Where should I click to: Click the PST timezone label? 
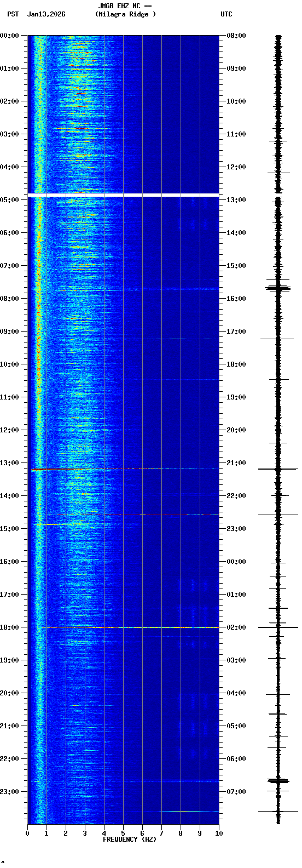click(13, 14)
